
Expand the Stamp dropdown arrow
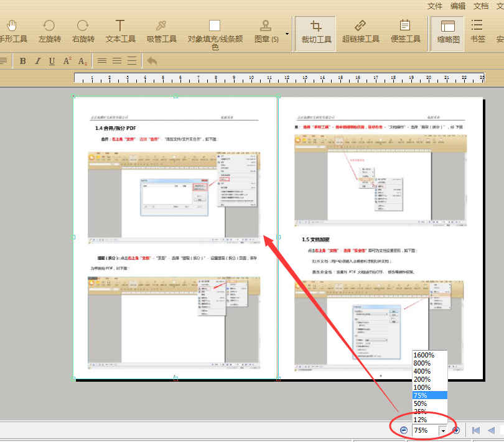(x=287, y=34)
